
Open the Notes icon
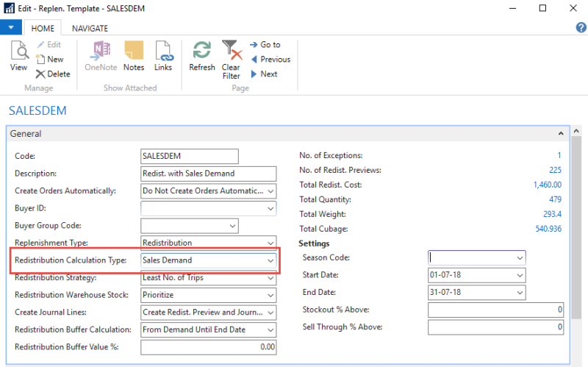point(134,55)
